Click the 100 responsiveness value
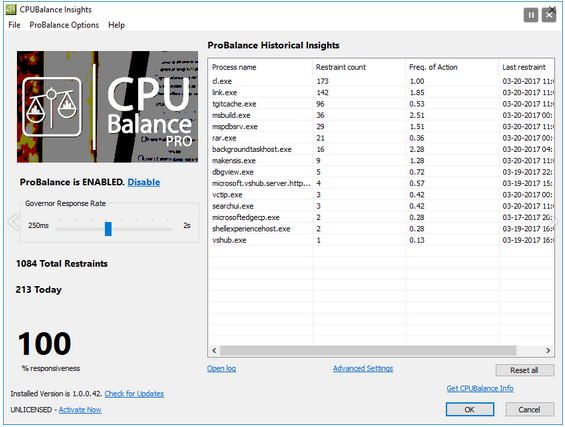 coord(44,343)
